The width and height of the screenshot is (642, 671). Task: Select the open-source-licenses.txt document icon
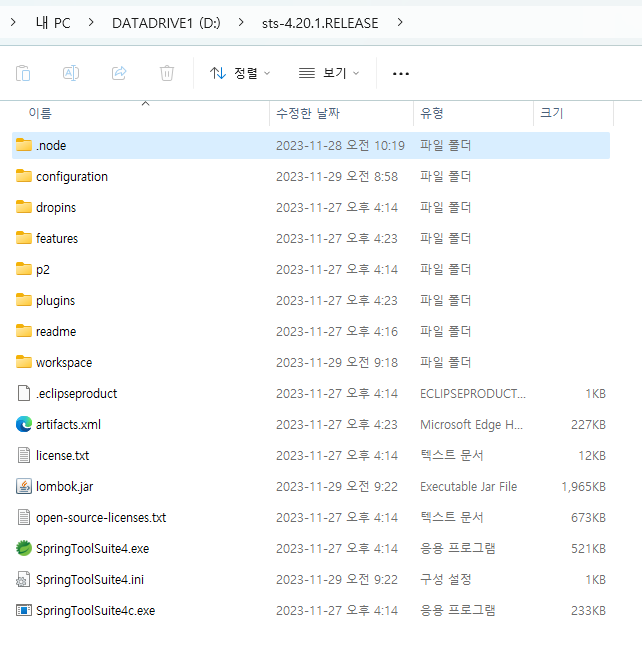coord(24,517)
